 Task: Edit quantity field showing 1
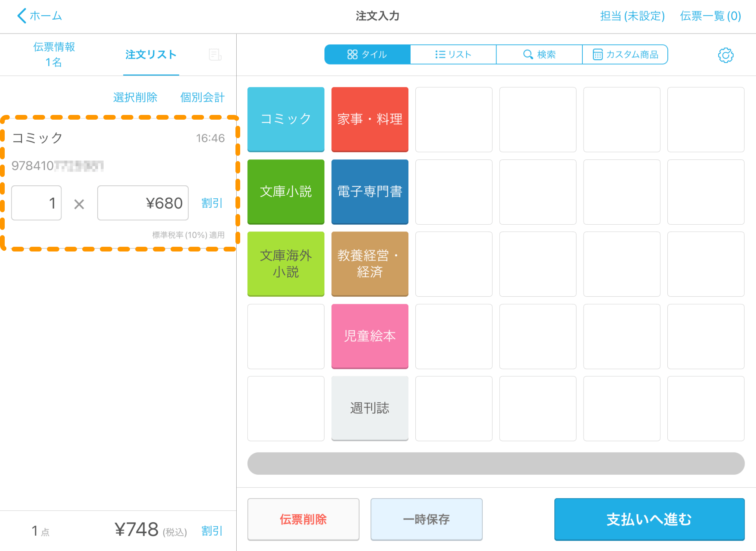tap(36, 203)
